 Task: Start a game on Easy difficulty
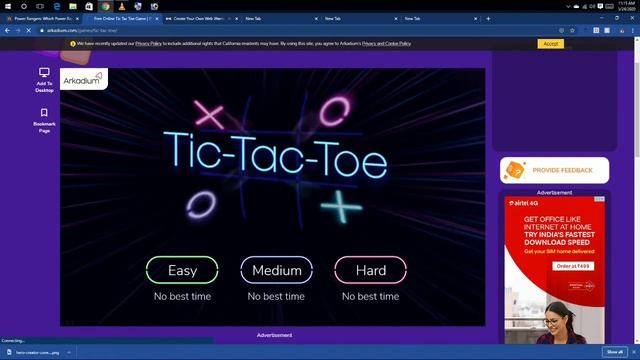tap(182, 270)
